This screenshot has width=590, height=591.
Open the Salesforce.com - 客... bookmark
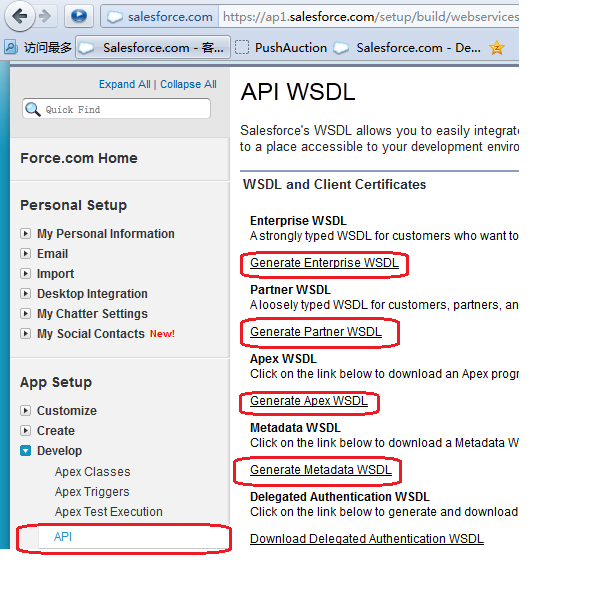(x=153, y=47)
